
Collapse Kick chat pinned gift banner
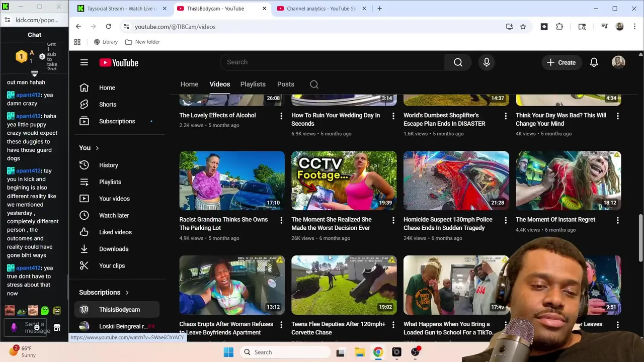pos(34,74)
